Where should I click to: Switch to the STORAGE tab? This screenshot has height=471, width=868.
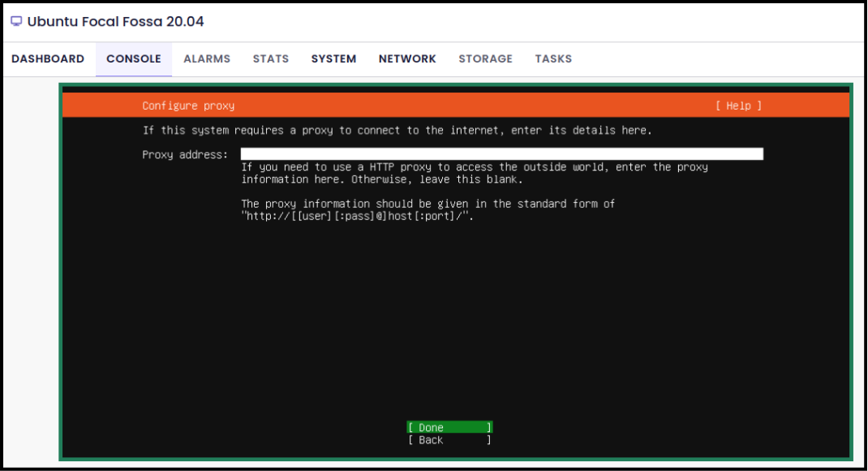[485, 58]
